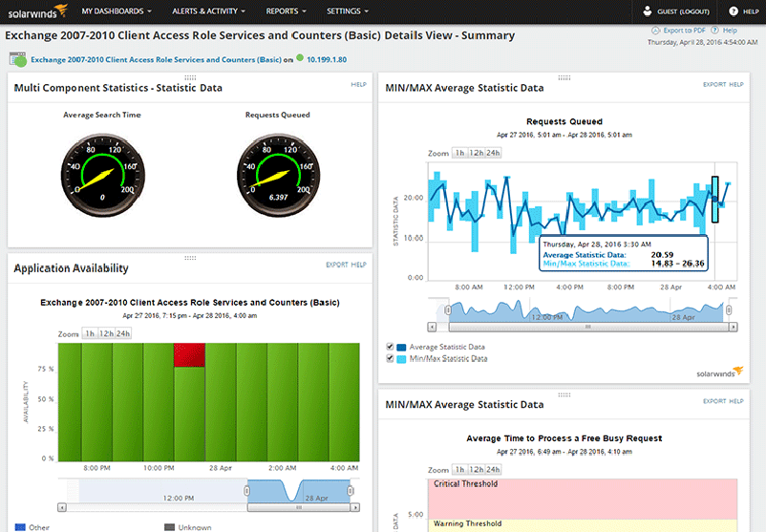This screenshot has width=766, height=532.
Task: Set availability chart zoom to 12h
Action: 107,333
